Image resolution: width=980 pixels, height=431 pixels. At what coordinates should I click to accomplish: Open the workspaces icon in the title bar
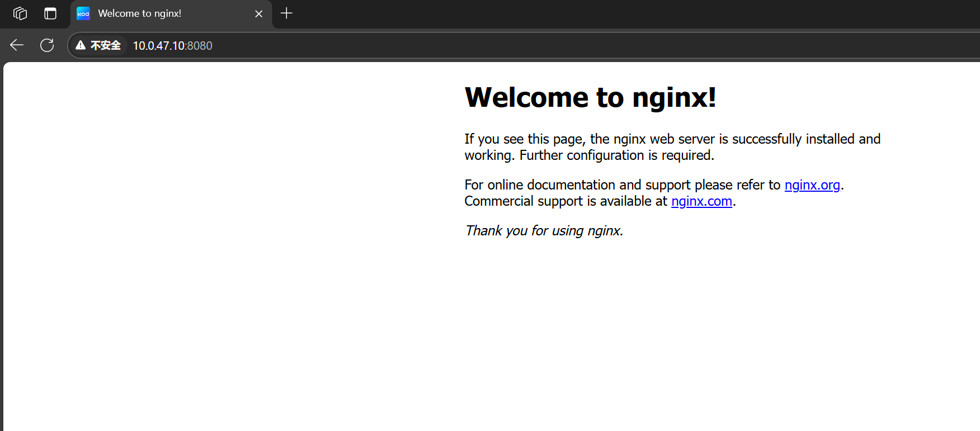[20, 13]
